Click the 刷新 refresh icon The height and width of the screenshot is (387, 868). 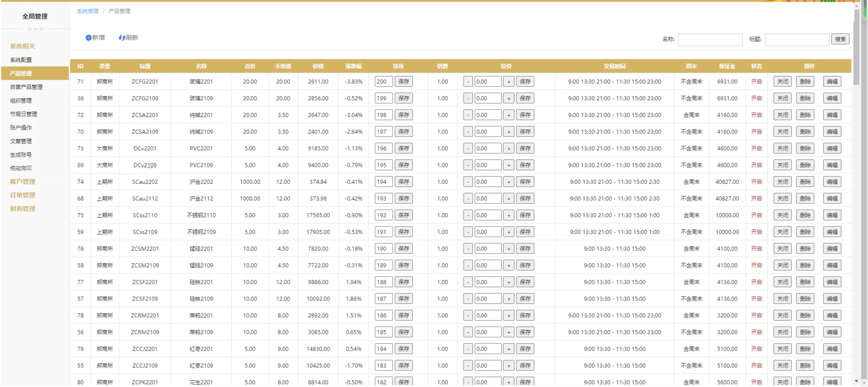click(122, 38)
